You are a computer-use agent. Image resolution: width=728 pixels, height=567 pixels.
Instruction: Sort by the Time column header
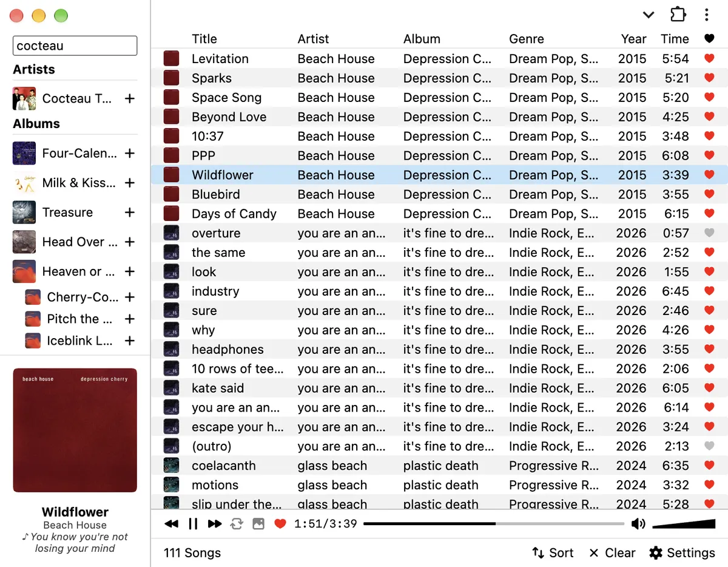(675, 39)
